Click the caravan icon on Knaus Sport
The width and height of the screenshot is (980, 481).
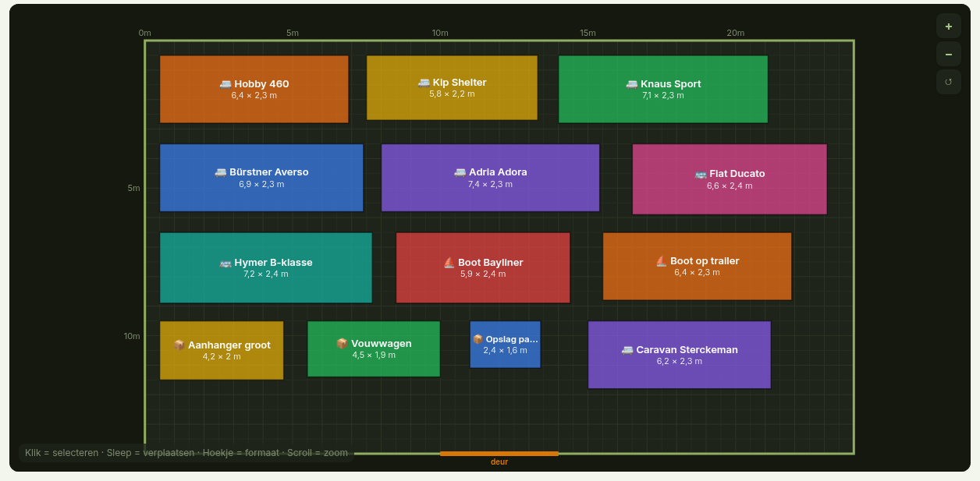point(632,84)
